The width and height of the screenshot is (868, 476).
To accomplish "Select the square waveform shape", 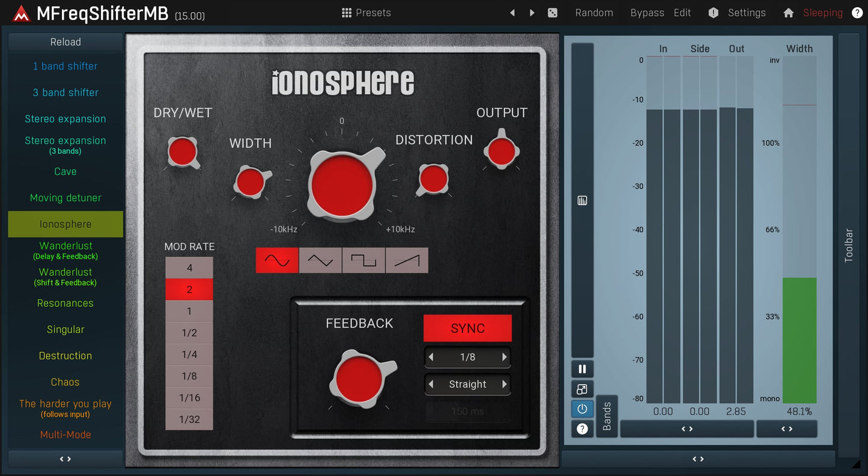I will (x=363, y=260).
